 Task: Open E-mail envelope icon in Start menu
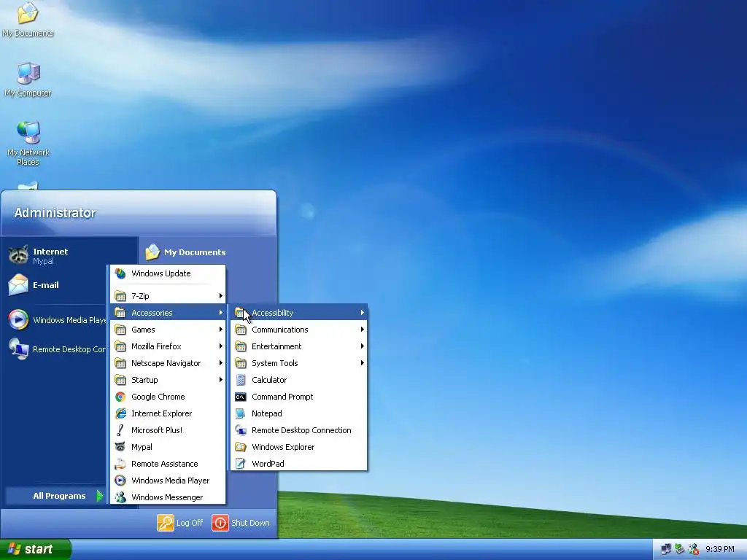pos(18,285)
